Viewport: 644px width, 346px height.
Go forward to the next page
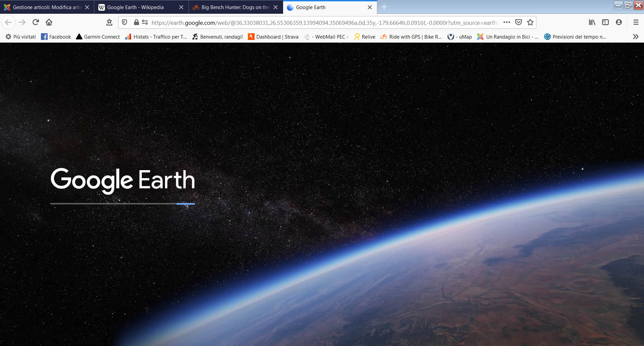(22, 22)
